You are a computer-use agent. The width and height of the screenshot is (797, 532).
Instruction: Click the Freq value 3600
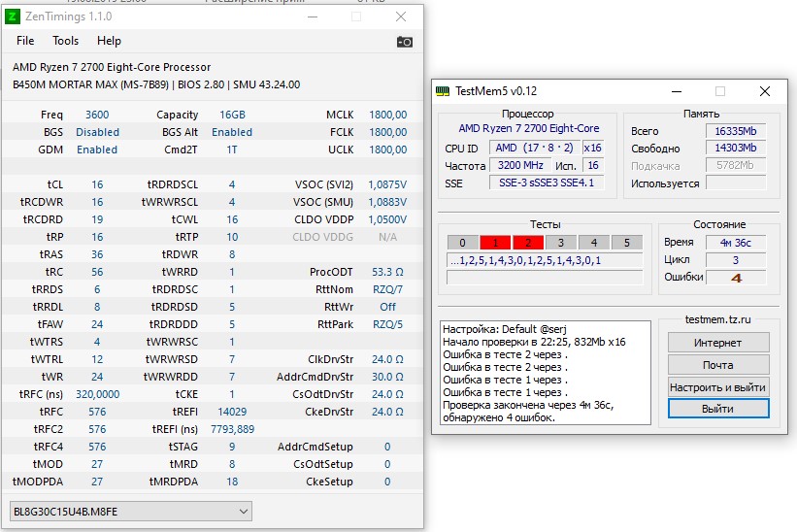97,115
